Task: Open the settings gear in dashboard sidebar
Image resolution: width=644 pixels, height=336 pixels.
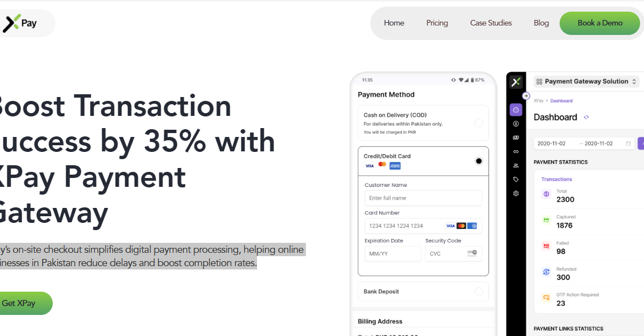Action: click(516, 194)
